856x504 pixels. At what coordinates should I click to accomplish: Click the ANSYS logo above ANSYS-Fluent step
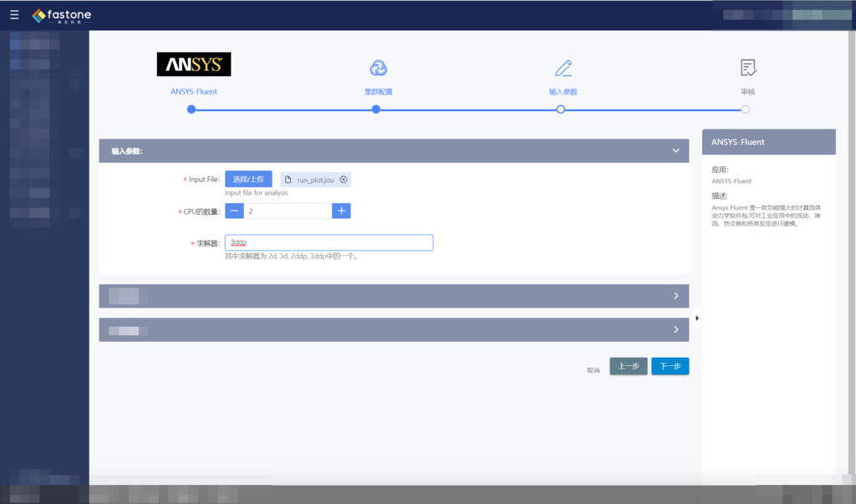[x=193, y=64]
